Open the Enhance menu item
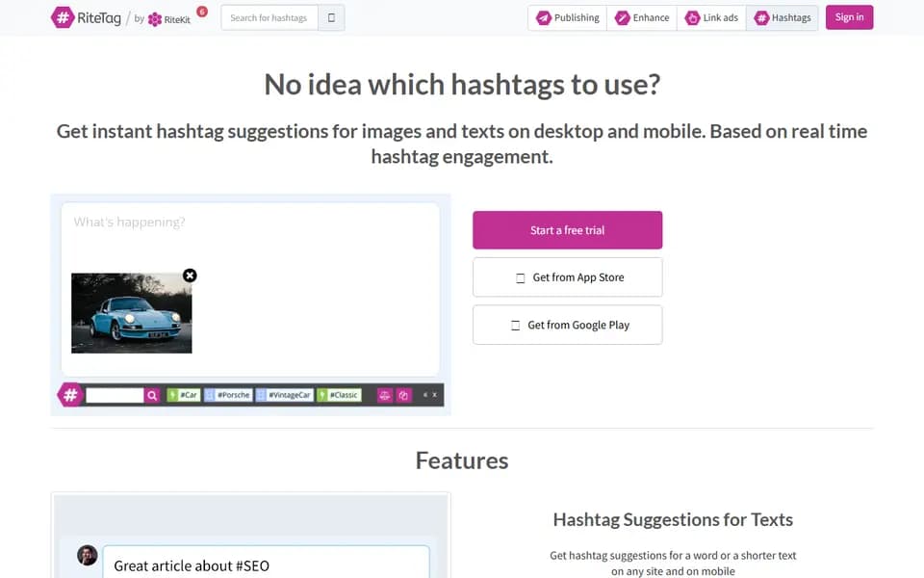 pos(642,17)
